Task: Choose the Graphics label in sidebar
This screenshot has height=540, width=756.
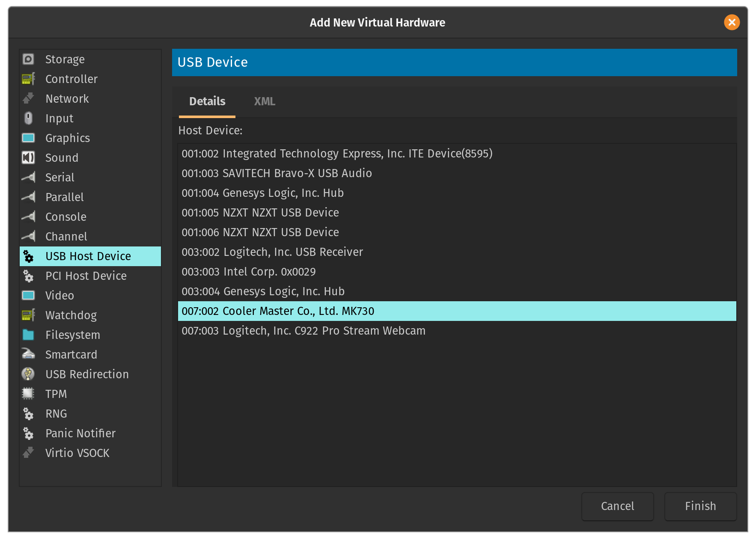Action: click(x=68, y=138)
